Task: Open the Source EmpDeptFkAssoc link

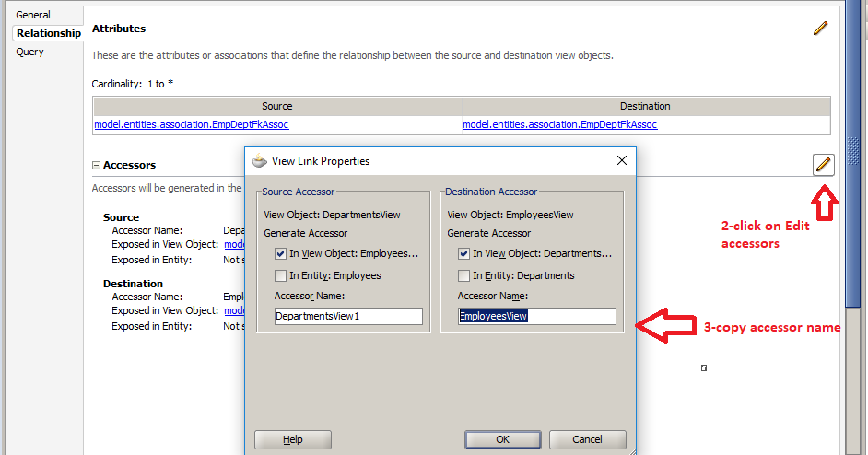Action: [x=192, y=124]
